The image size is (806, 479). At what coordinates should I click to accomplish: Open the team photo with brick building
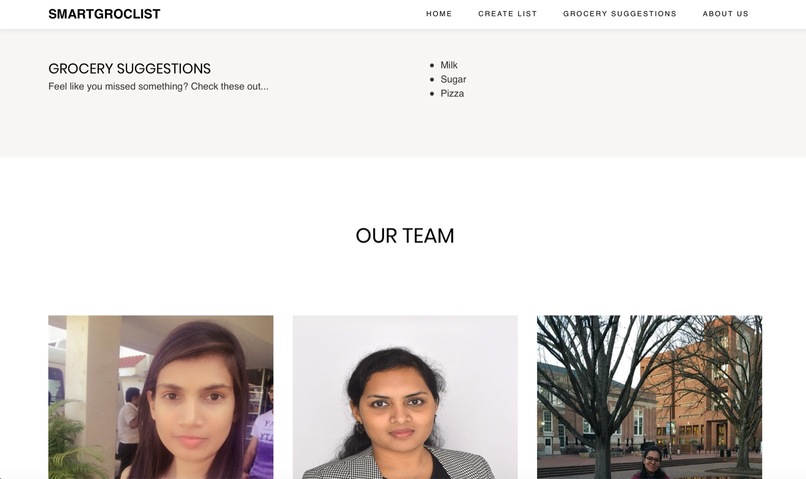pyautogui.click(x=649, y=397)
